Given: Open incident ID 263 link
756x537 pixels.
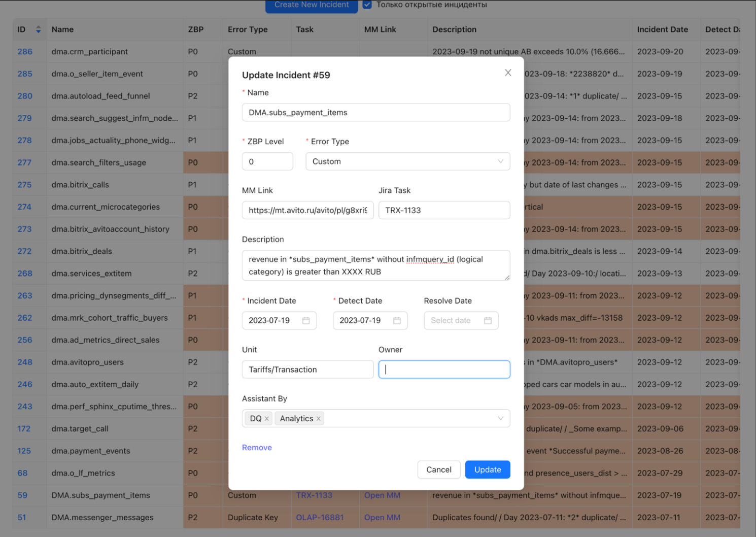Looking at the screenshot, I should [25, 296].
